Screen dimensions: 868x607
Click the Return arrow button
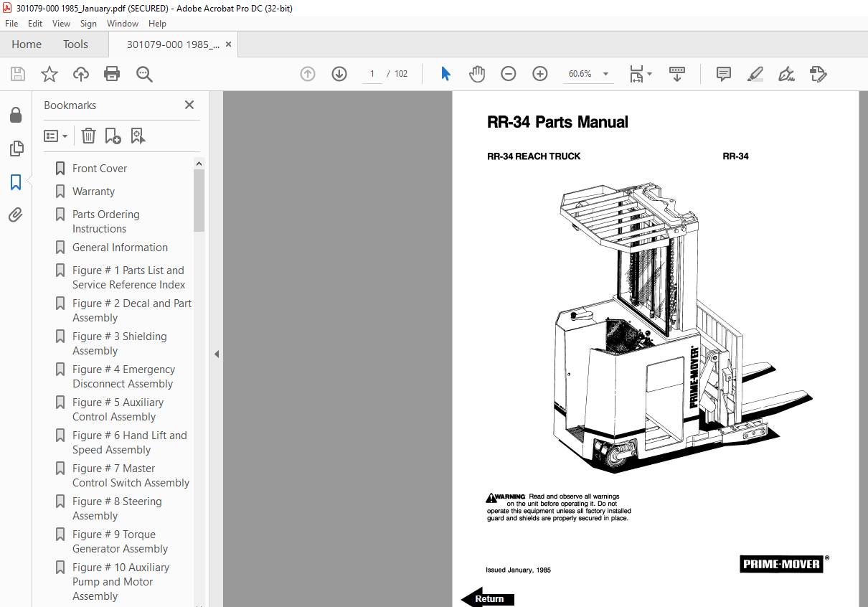pyautogui.click(x=488, y=598)
